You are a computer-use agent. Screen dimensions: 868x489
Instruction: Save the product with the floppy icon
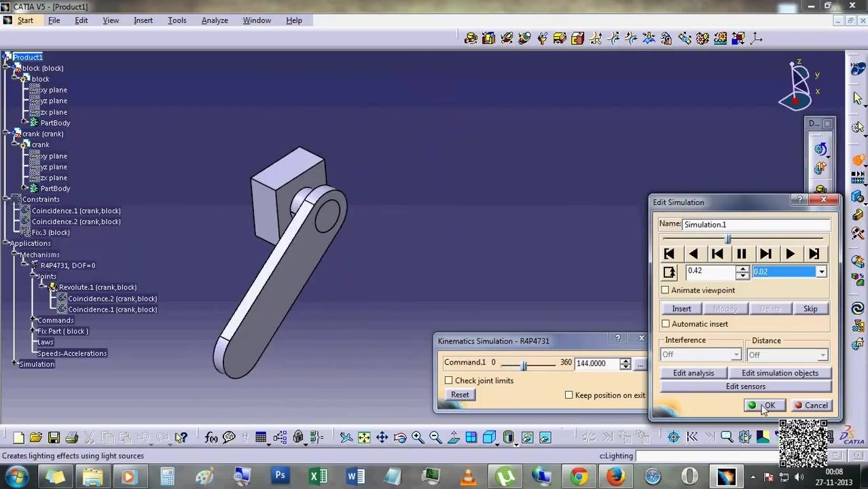[54, 437]
